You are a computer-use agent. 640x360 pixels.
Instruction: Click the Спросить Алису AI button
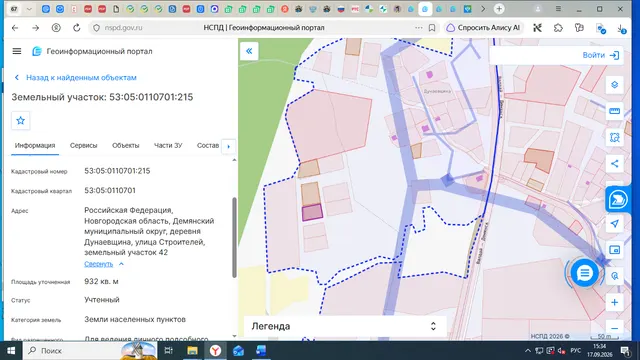pos(484,28)
